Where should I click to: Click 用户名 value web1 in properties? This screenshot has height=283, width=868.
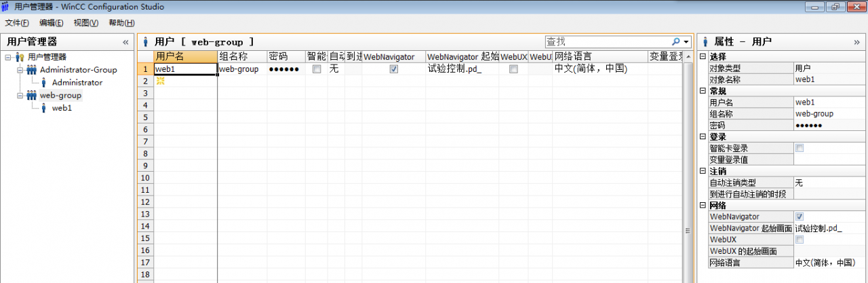830,102
